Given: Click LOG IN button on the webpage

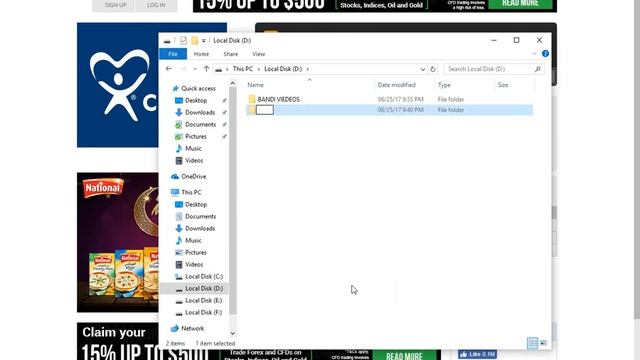Looking at the screenshot, I should [156, 5].
